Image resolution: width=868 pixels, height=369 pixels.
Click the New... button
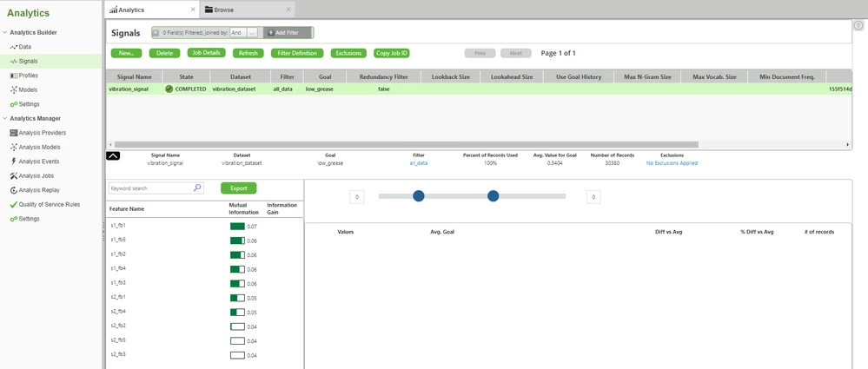126,53
